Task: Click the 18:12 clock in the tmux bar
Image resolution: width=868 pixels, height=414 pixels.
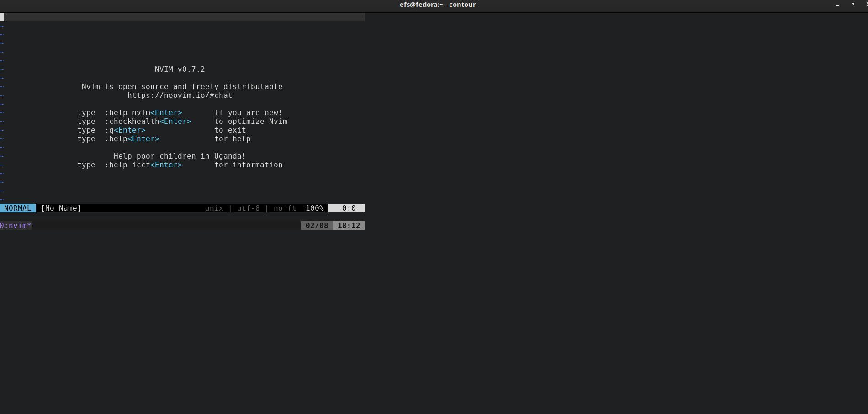Action: [349, 225]
